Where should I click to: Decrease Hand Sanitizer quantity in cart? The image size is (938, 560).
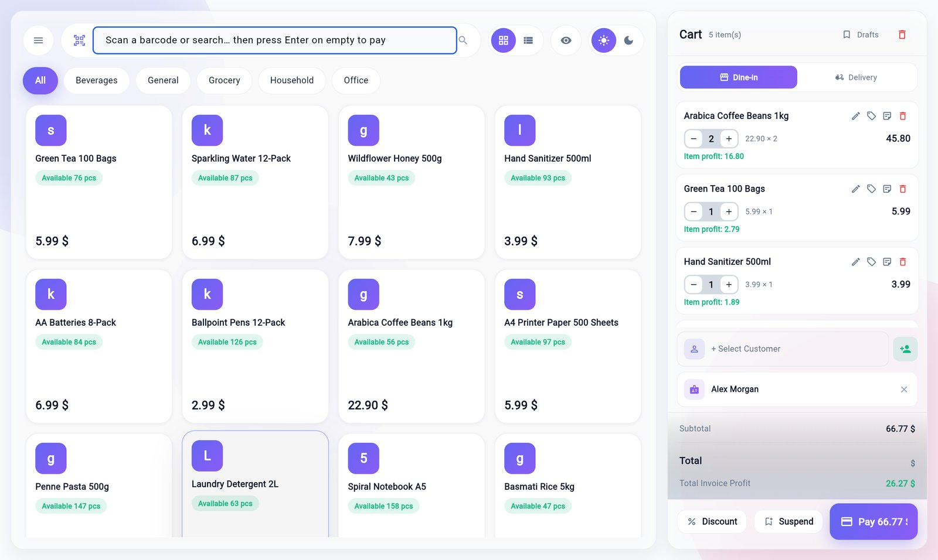(x=694, y=285)
